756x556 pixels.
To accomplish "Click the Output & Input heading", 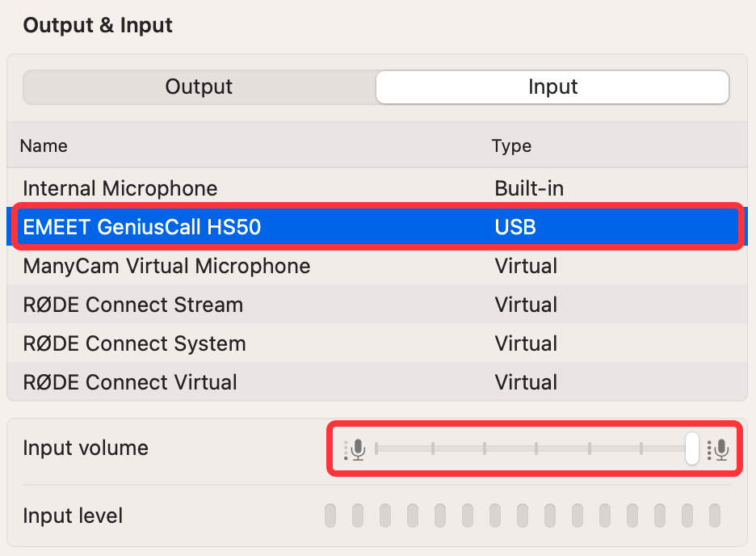I will pyautogui.click(x=98, y=25).
